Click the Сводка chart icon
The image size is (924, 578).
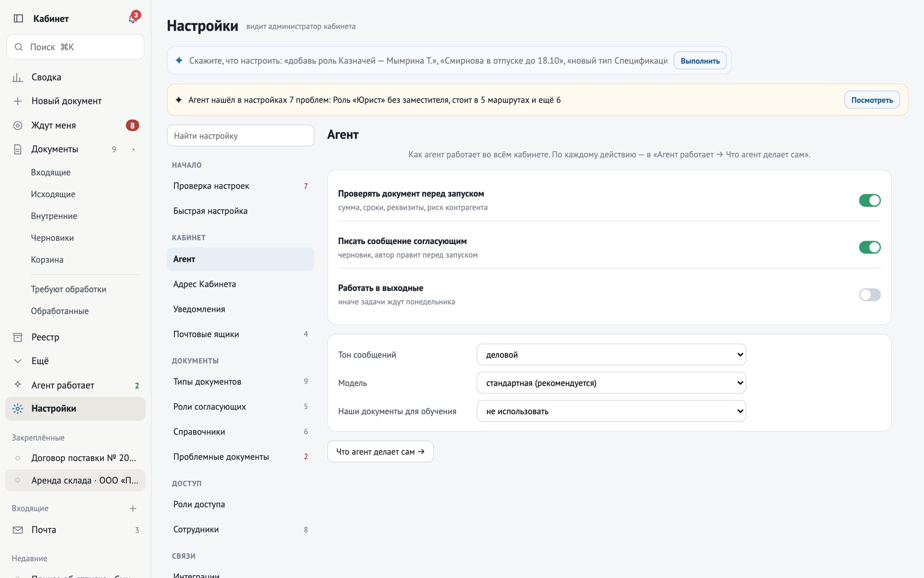17,77
